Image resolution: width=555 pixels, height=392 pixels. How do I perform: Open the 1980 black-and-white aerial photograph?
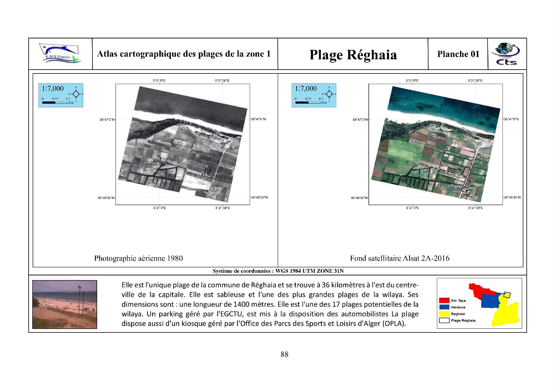point(183,144)
